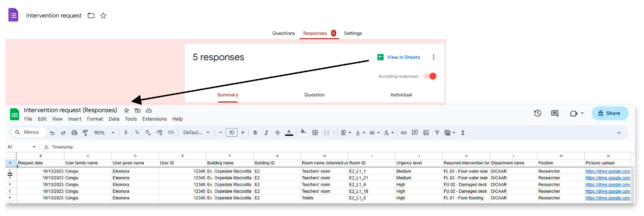Click the blue Share button
The width and height of the screenshot is (644, 216).
point(610,113)
